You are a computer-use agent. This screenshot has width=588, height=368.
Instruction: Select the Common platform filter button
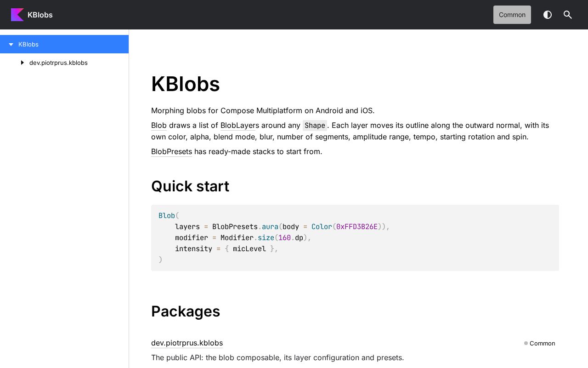tap(512, 15)
